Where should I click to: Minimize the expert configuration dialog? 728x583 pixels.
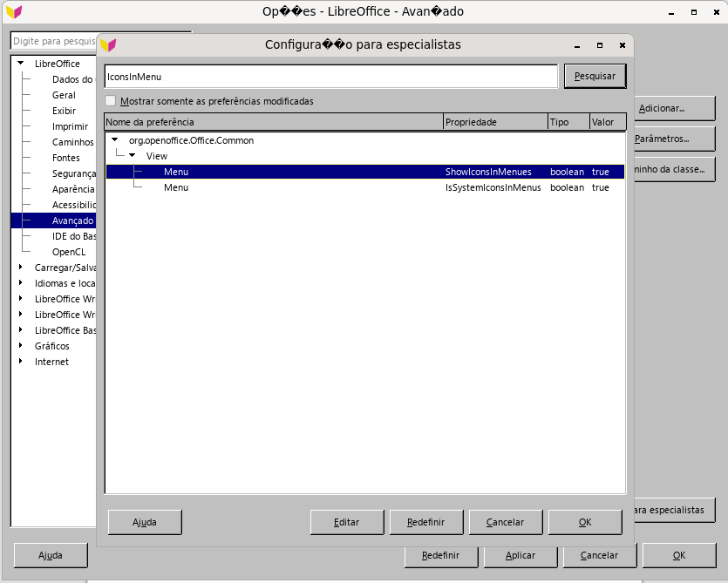click(x=577, y=45)
